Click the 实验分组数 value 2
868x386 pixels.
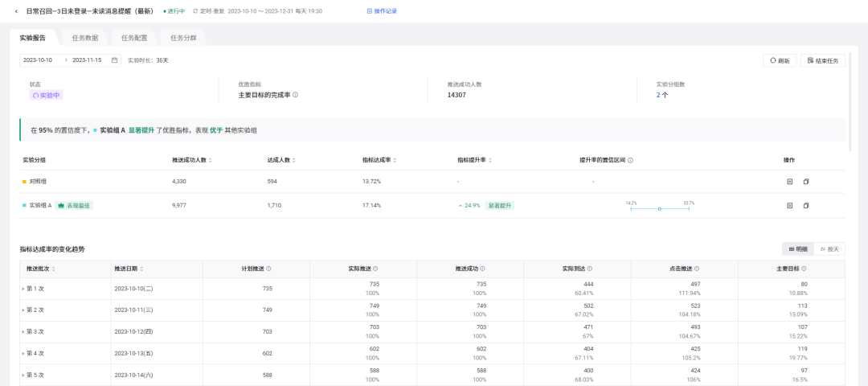(658, 95)
